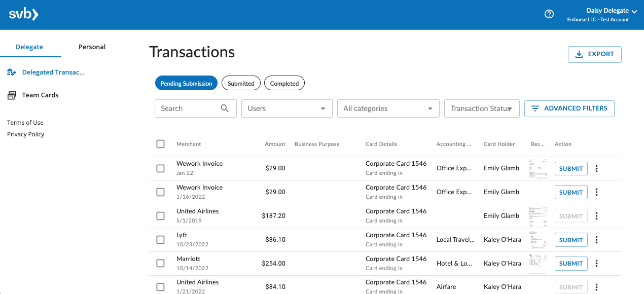The image size is (644, 294).
Task: Open the help question mark icon
Action: point(549,14)
